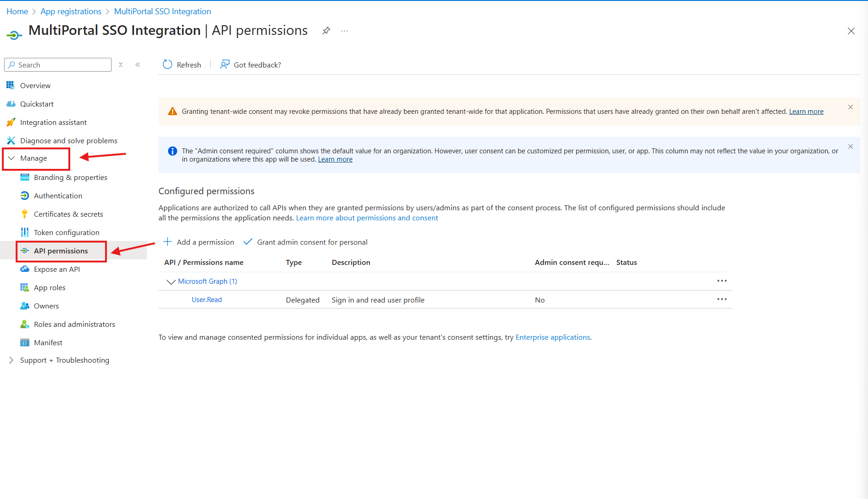
Task: Collapse the Microsoft Graph (1) group chevron
Action: pyautogui.click(x=171, y=281)
